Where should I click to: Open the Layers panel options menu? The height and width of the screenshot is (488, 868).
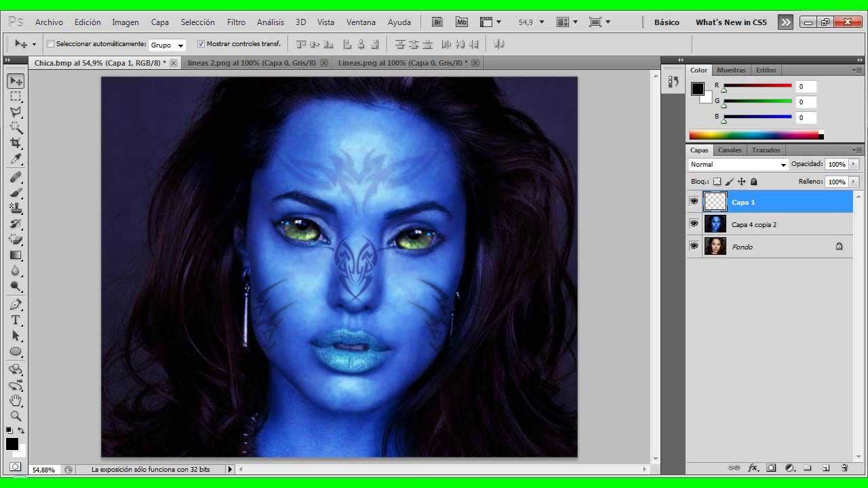(x=856, y=150)
